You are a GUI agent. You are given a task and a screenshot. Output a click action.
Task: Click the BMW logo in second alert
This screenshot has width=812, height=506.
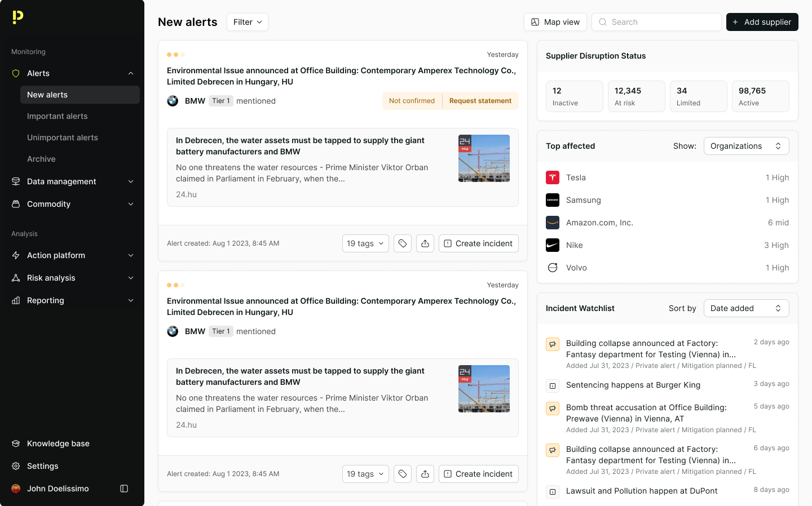tap(173, 331)
